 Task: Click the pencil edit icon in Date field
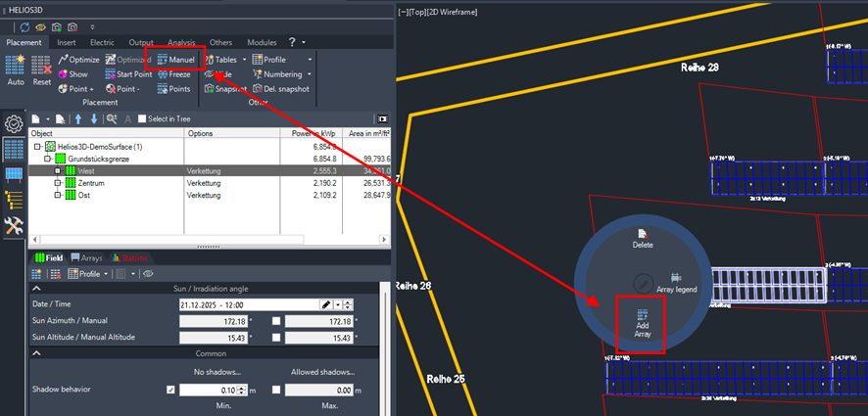(x=325, y=304)
